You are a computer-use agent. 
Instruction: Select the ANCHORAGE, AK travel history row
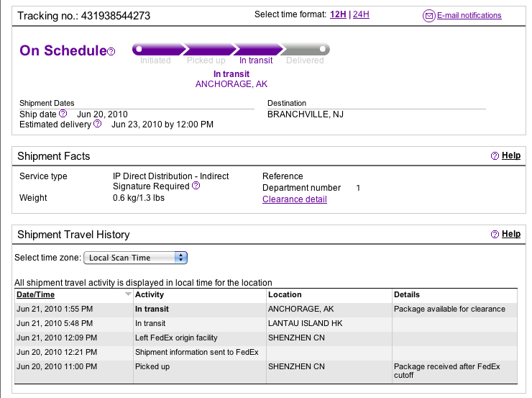(x=266, y=309)
